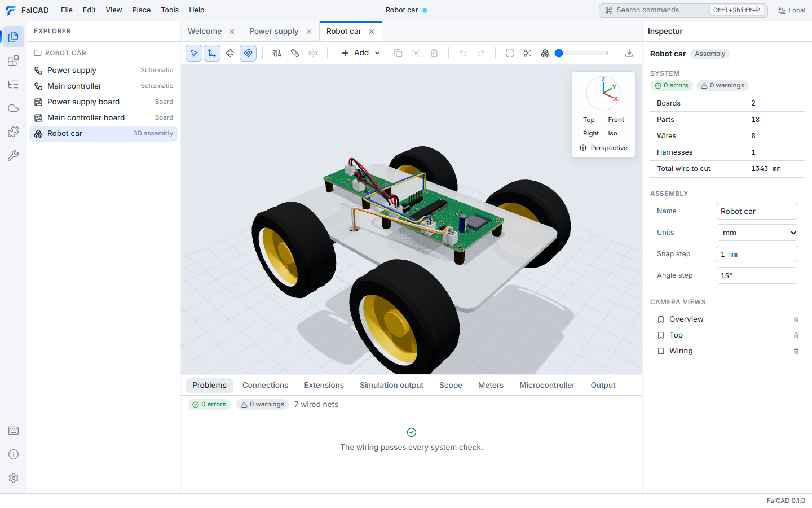Open the Explorer files sidebar icon
Screen dimensions: 812x508
(14, 37)
